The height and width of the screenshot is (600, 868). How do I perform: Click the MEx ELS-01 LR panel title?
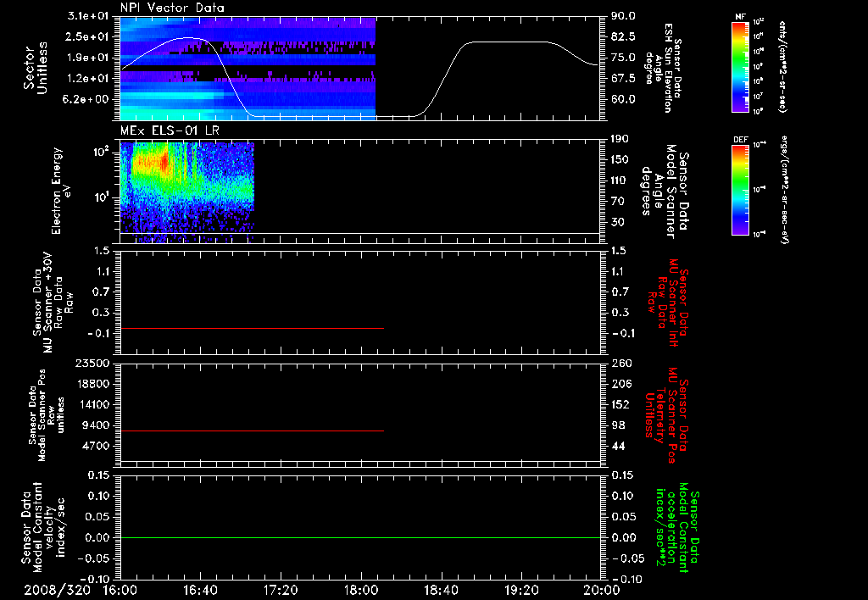point(170,131)
